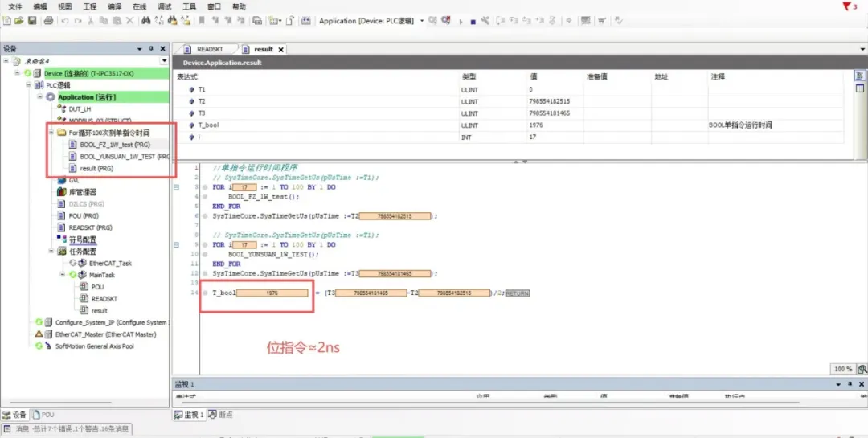
Task: Click the Print toolbar icon
Action: tap(49, 21)
